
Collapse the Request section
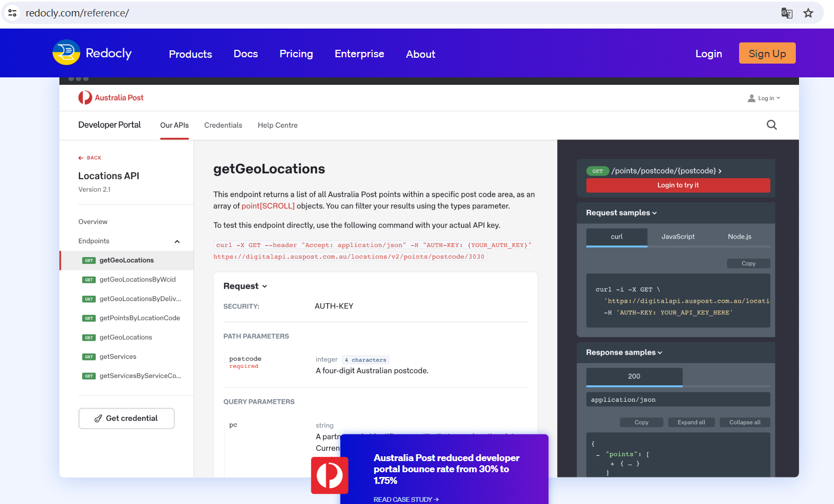click(x=245, y=286)
